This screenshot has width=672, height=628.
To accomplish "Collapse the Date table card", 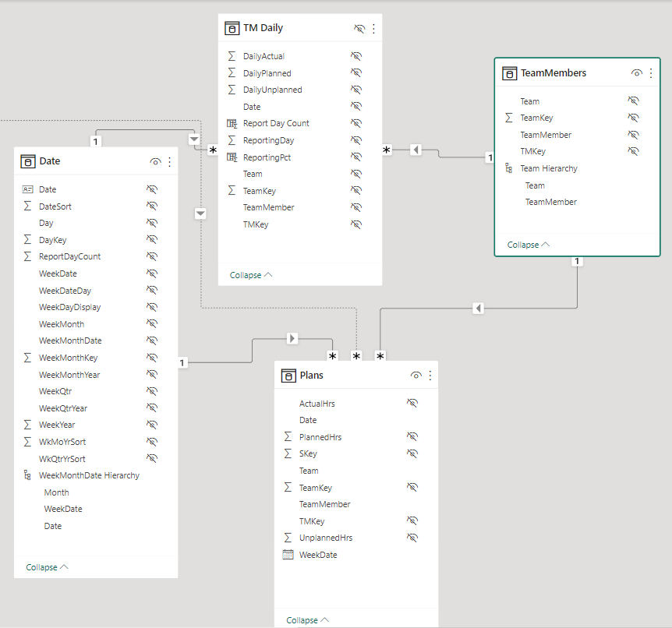I will pos(47,567).
